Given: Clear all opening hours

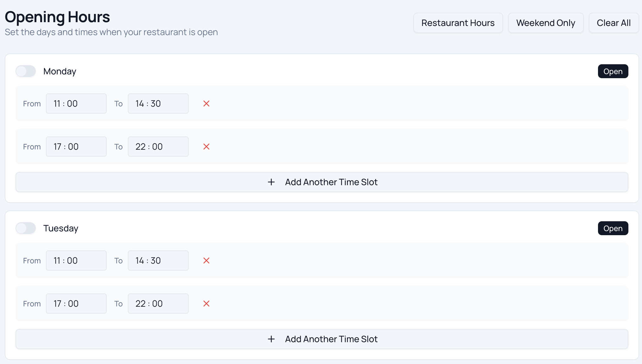Looking at the screenshot, I should pos(614,22).
